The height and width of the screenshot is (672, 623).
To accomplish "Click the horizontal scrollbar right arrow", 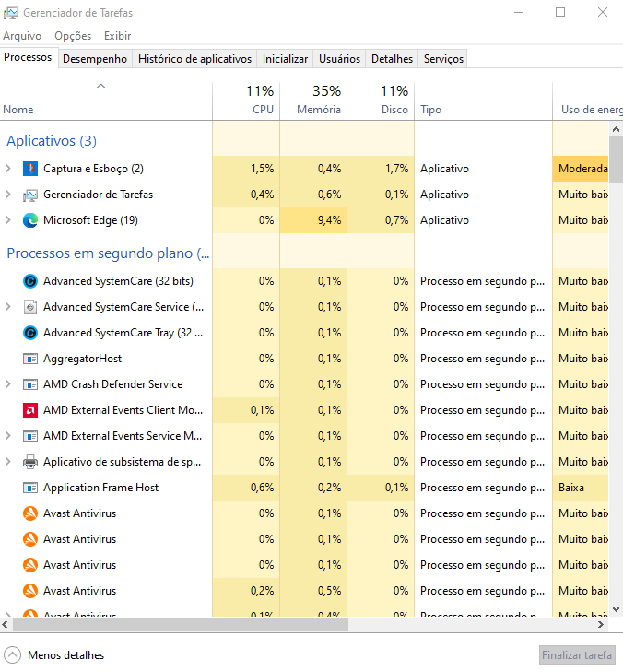I will pos(601,625).
